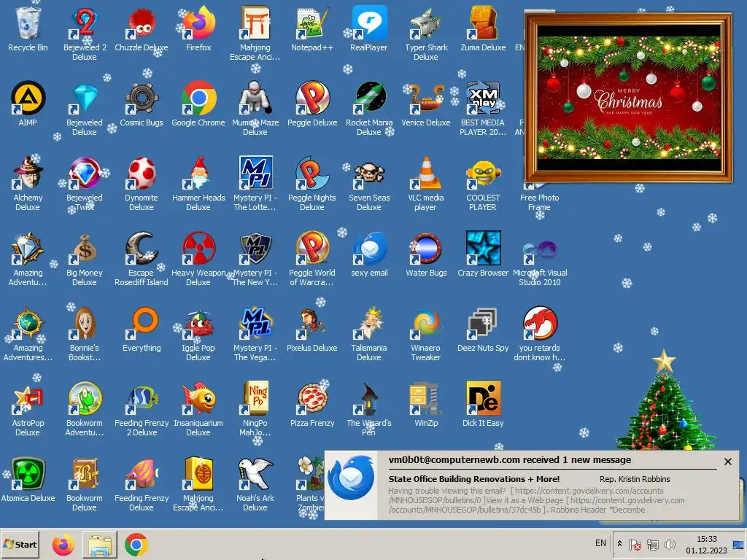This screenshot has width=747, height=560.
Task: Open Talismania Deluxe icon
Action: 368,334
